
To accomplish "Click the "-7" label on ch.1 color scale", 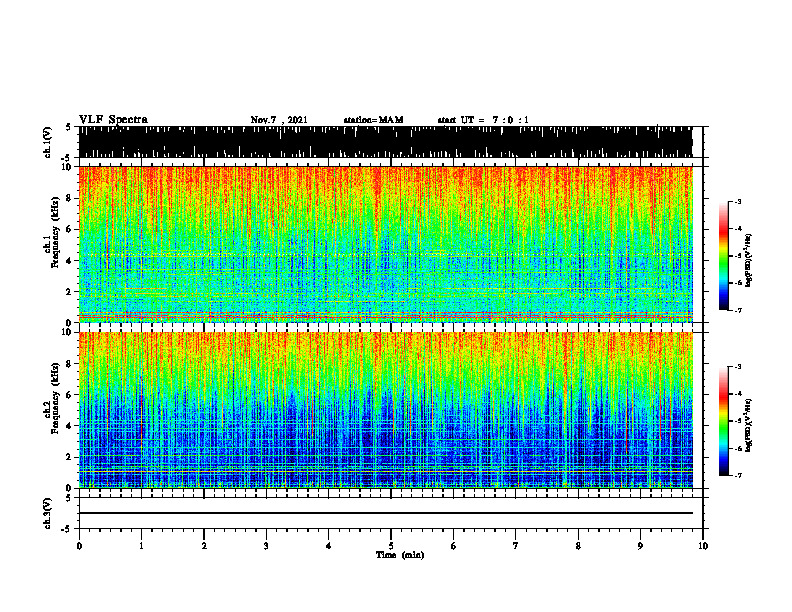I will (x=738, y=310).
